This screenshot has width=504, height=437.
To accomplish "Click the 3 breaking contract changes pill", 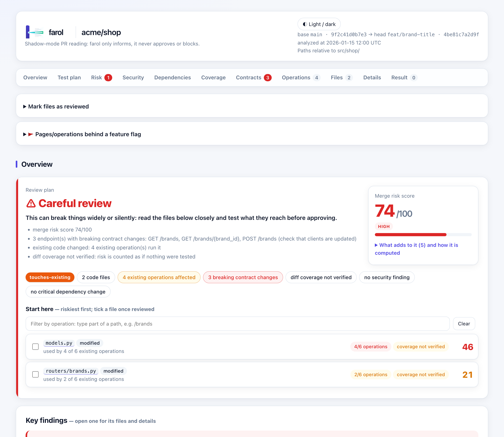I will 243,277.
